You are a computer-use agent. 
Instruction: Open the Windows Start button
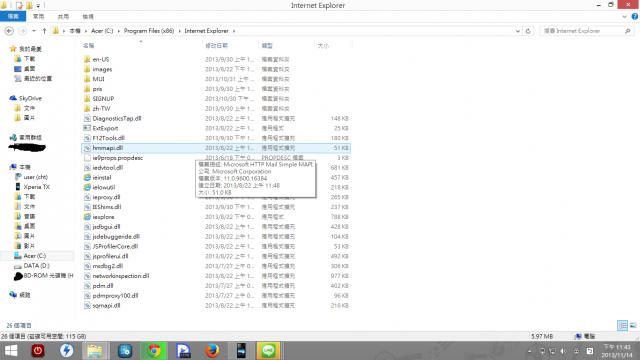(x=11, y=351)
